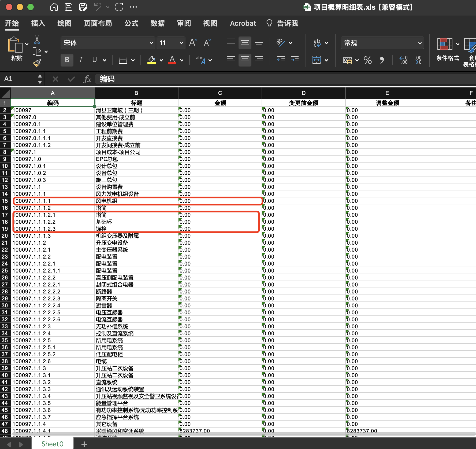Decrease indent level

(281, 60)
